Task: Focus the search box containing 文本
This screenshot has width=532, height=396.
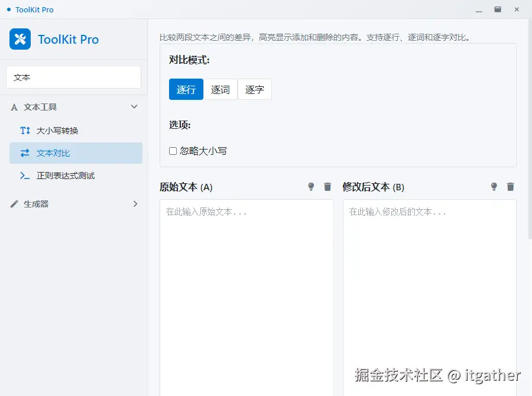Action: [74, 77]
